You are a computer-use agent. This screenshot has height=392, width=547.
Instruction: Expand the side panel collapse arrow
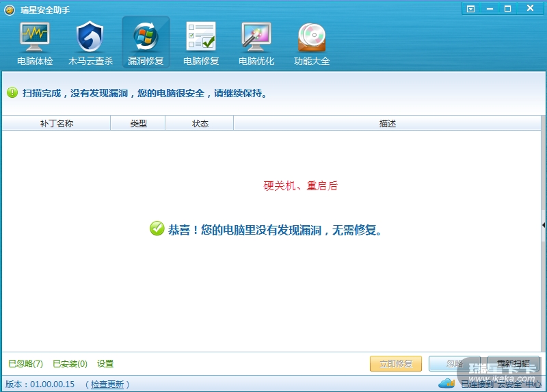544,225
